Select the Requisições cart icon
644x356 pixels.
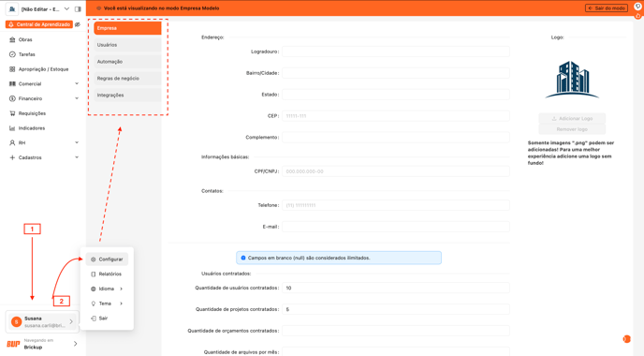pyautogui.click(x=12, y=113)
